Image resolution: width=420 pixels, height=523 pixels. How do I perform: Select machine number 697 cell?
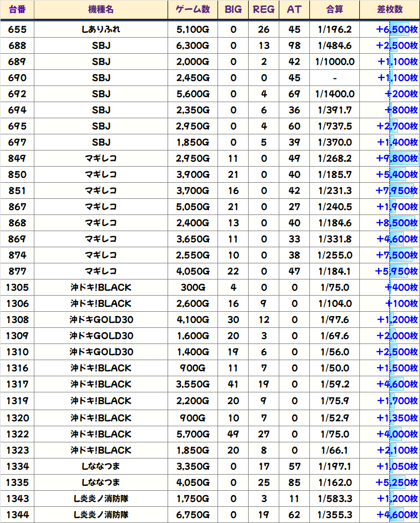[x=17, y=142]
